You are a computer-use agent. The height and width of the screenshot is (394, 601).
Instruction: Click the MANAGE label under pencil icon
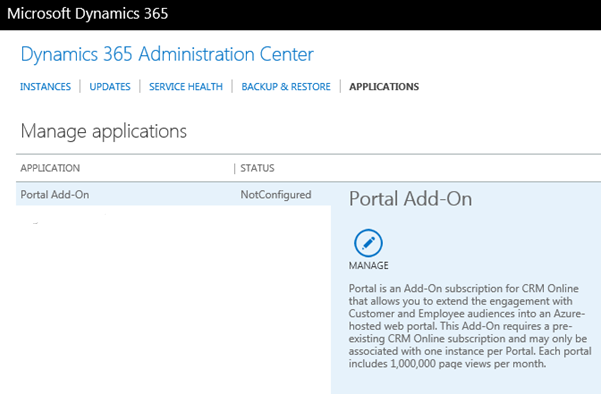pos(368,265)
